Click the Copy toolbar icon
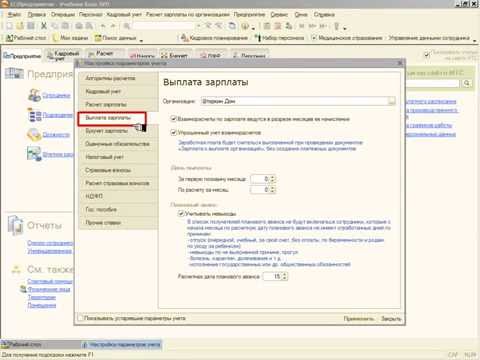 pos(55,26)
